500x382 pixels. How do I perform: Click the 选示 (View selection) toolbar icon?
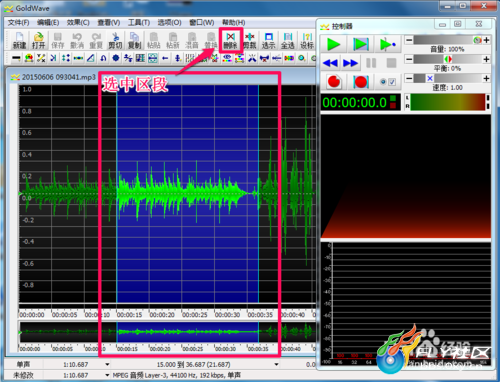pyautogui.click(x=269, y=40)
